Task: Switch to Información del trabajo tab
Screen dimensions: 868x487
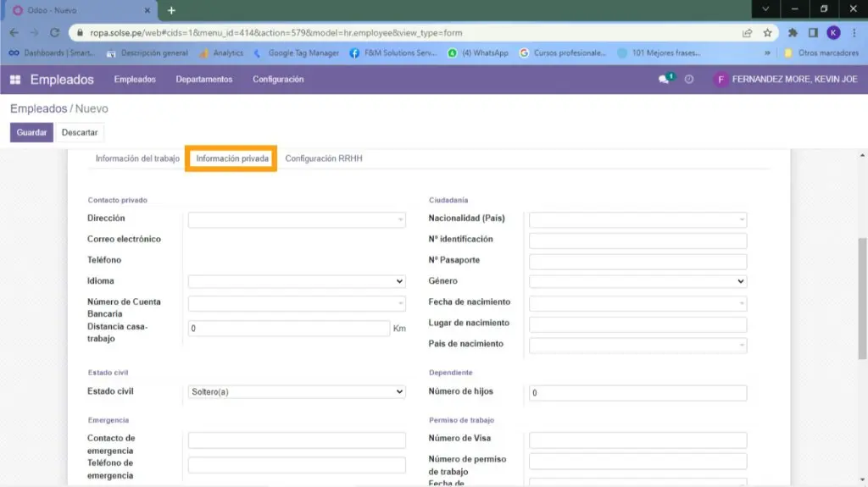Action: pos(137,158)
